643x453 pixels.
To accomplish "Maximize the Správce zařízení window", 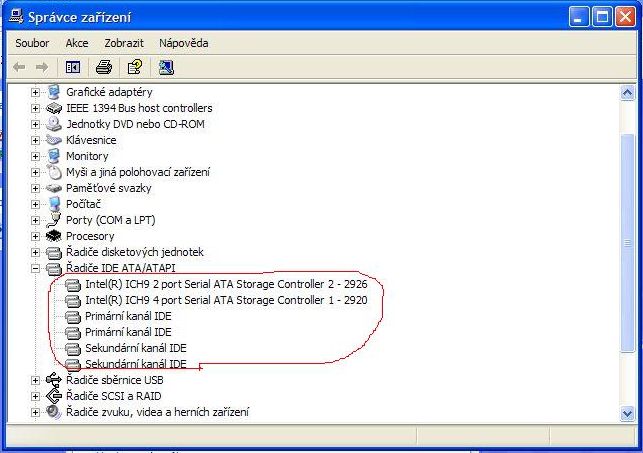I will [x=602, y=17].
